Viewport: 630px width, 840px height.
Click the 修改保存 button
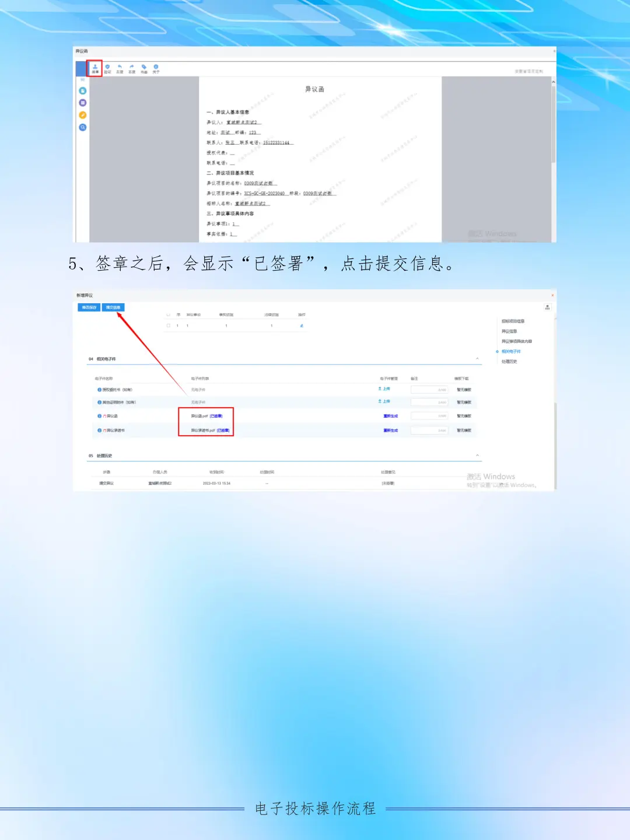(89, 307)
